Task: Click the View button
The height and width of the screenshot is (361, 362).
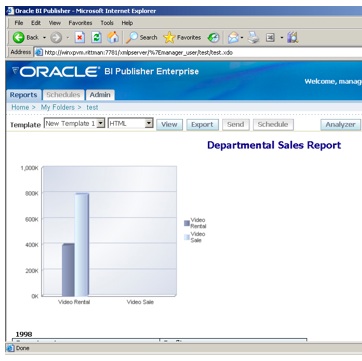Action: point(169,125)
